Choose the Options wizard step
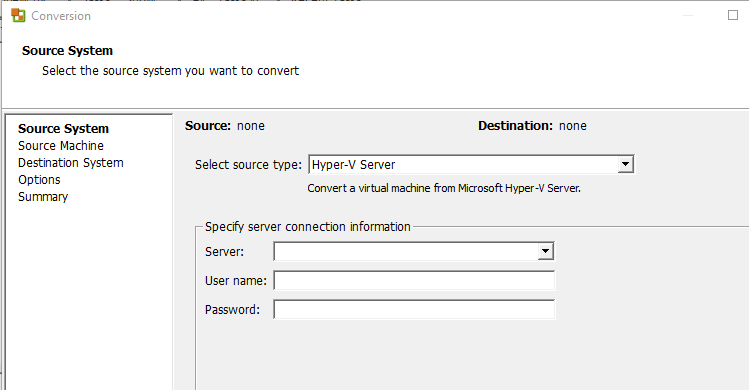Screen dimensions: 749x390 click(x=39, y=180)
